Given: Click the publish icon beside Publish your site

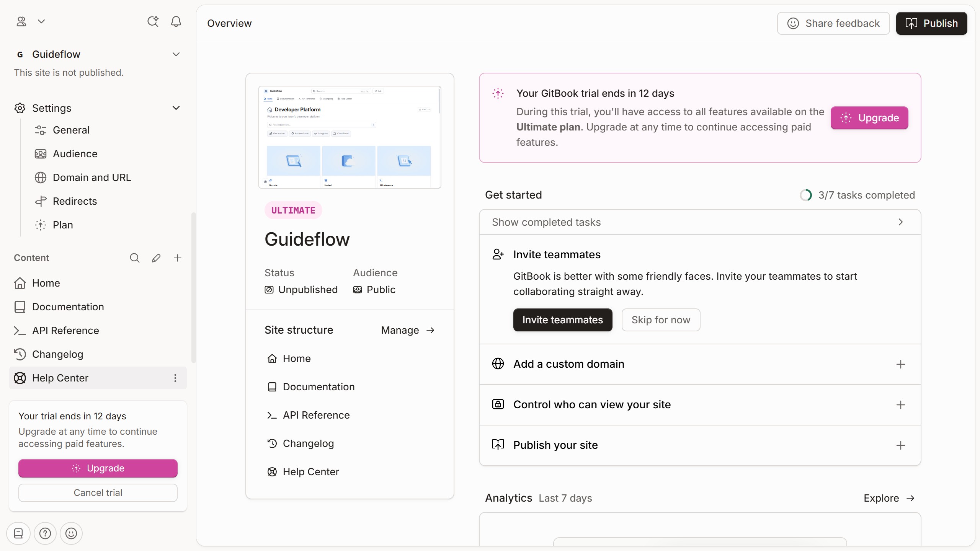Looking at the screenshot, I should (498, 445).
